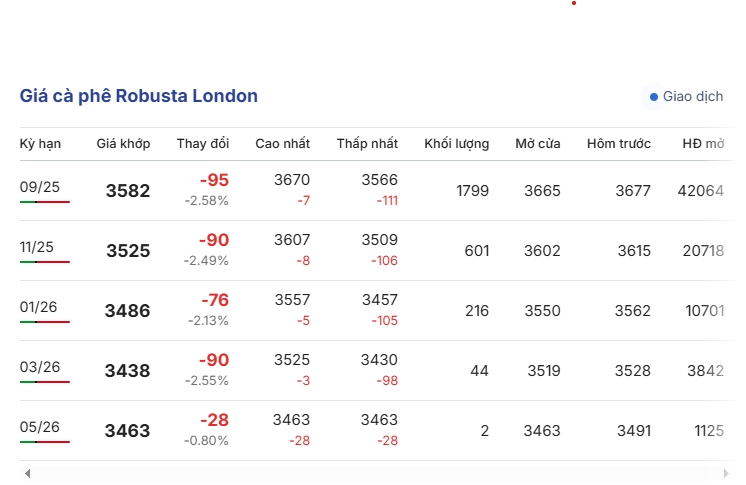Screen dimensions: 746x485
Task: Select the Kỳ hạn column header
Action: pyautogui.click(x=40, y=143)
